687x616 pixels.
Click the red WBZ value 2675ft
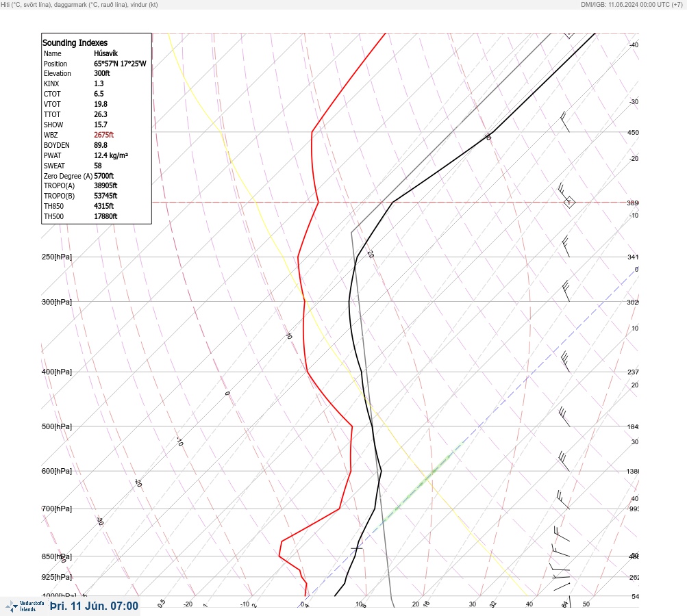[x=104, y=135]
